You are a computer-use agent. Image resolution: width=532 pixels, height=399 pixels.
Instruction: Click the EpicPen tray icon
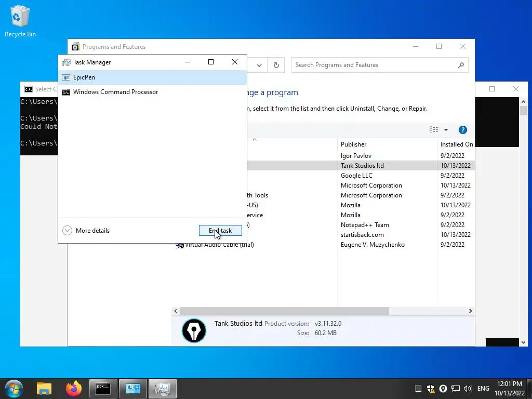[443, 389]
